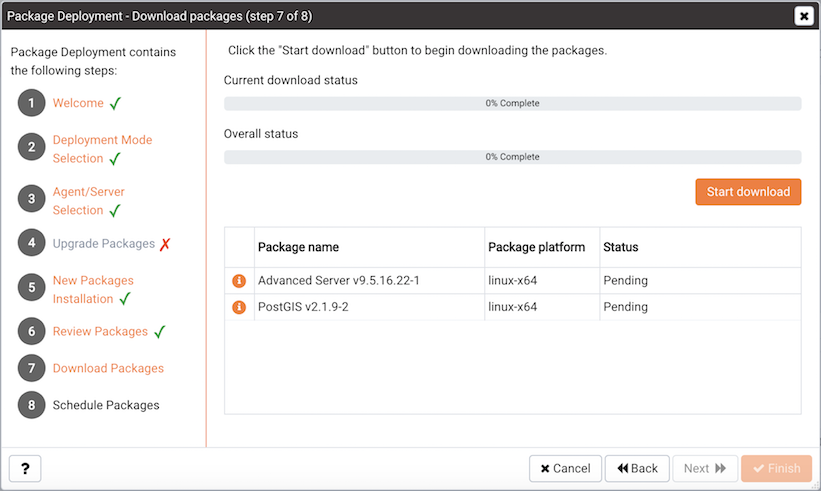Click the step 2 circle icon
This screenshot has height=491, width=821.
tap(31, 147)
